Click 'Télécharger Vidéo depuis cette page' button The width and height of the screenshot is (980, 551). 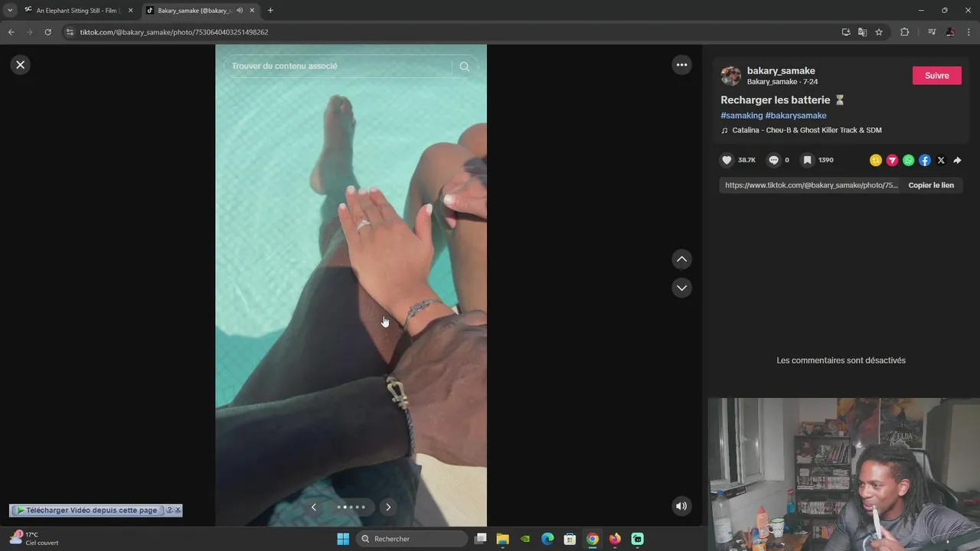87,510
